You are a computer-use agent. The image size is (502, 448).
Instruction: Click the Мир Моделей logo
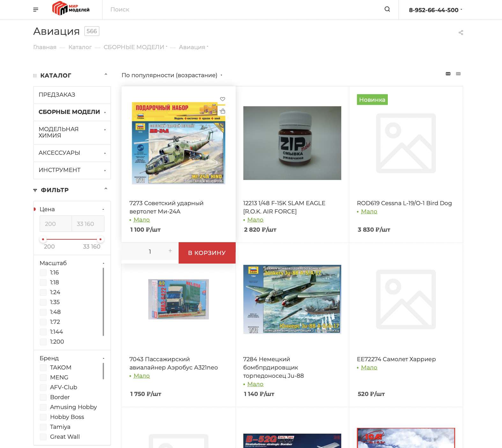(x=71, y=9)
